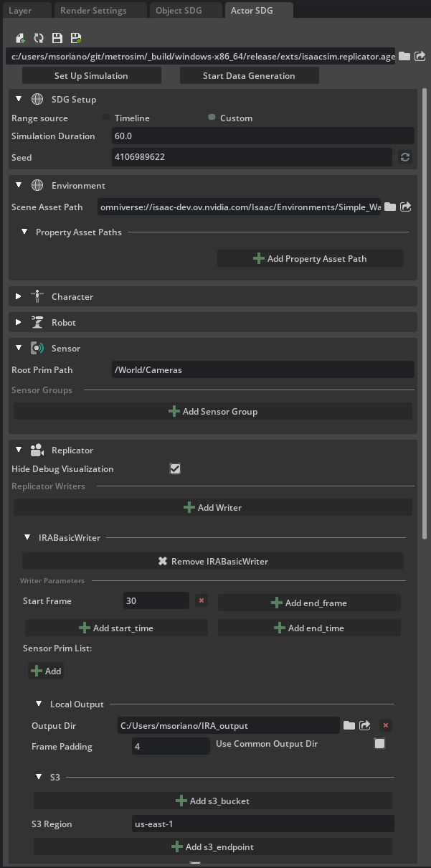Click the Simulation Duration field
Viewport: 431px width, 868px height.
(262, 136)
